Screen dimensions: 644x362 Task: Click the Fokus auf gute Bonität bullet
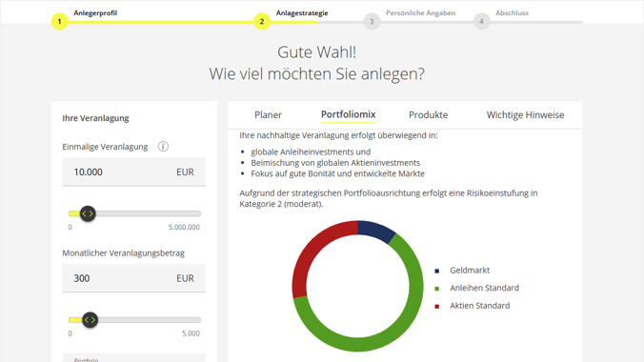pyautogui.click(x=337, y=173)
